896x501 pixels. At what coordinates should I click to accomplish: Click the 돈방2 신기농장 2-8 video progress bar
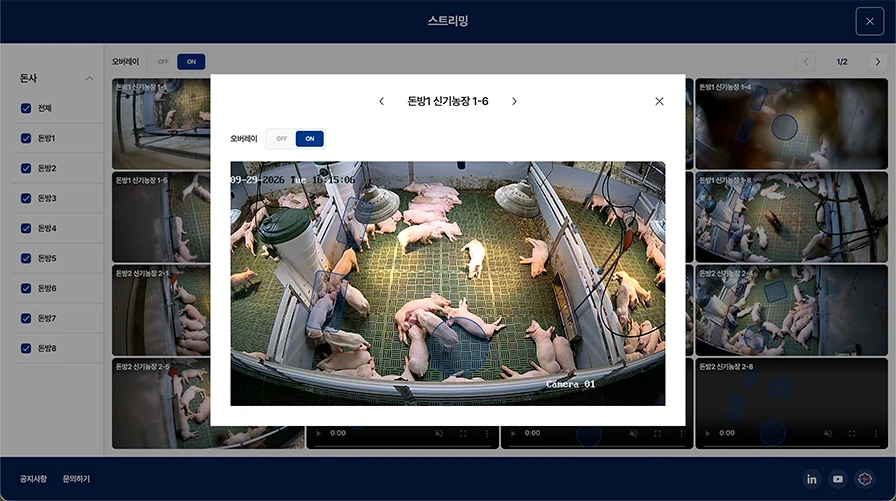click(791, 446)
